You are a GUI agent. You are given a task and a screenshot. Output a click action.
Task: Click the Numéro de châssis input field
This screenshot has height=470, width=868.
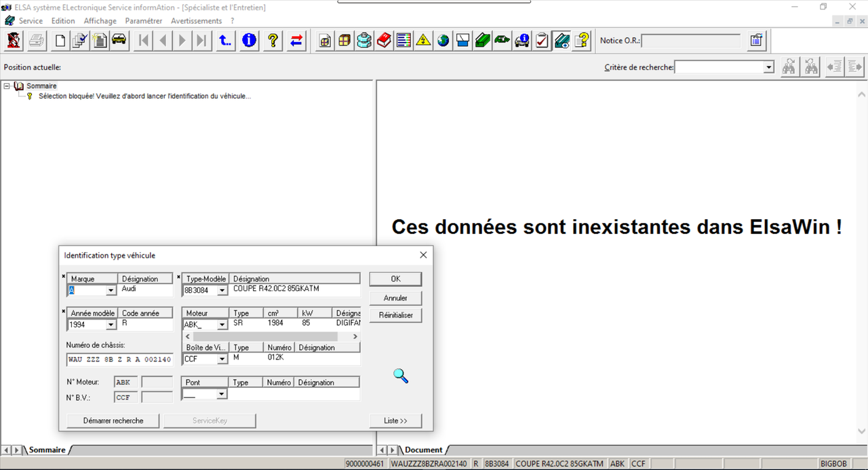pos(119,359)
